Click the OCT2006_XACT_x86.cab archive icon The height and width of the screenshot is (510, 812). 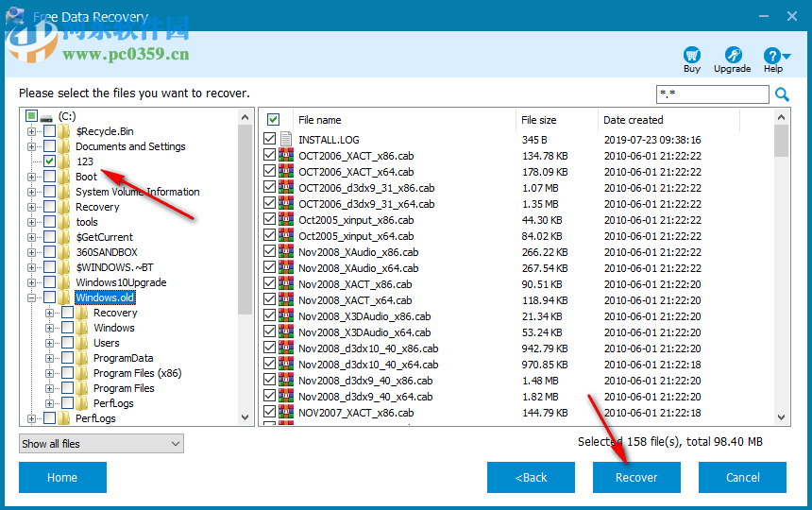tap(286, 155)
